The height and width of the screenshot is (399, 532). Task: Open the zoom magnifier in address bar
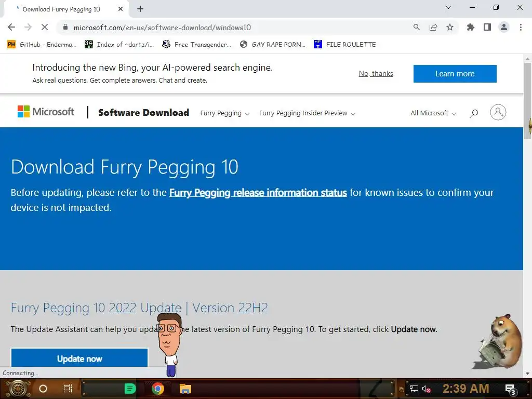point(417,28)
